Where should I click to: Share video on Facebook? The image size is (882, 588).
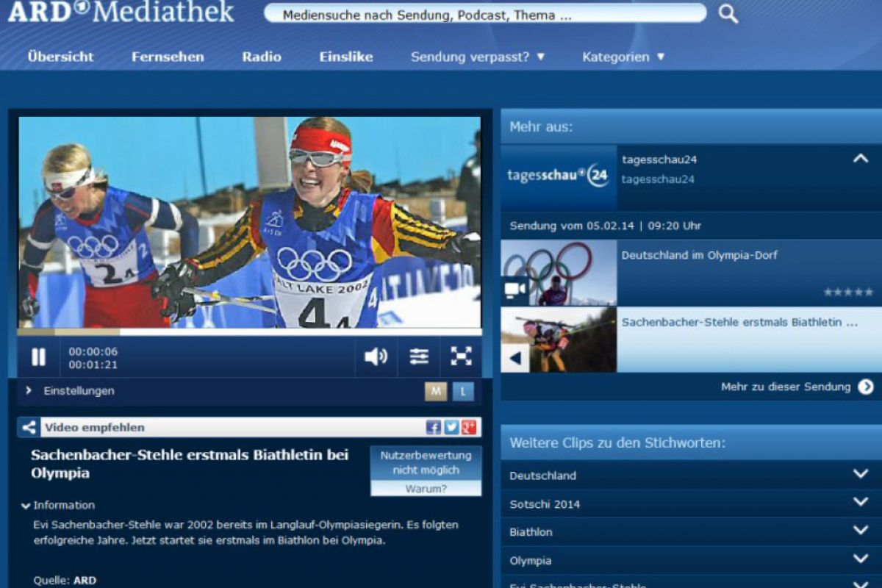coord(434,428)
